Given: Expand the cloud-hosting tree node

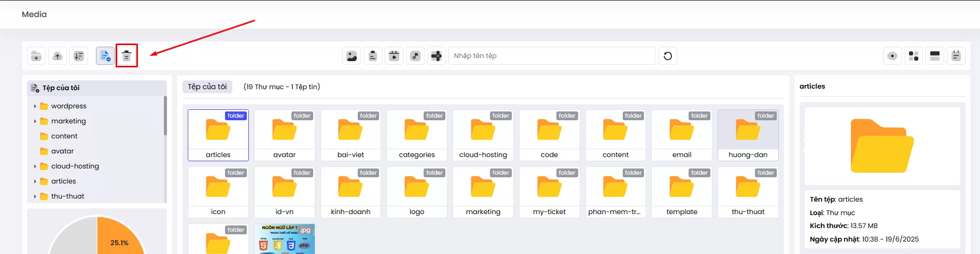Looking at the screenshot, I should click(35, 166).
